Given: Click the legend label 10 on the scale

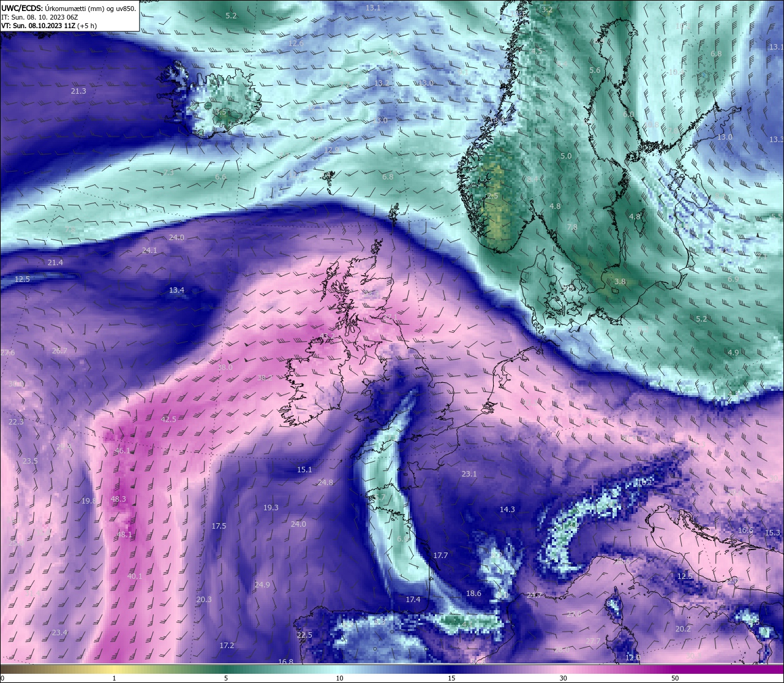Looking at the screenshot, I should click(339, 678).
